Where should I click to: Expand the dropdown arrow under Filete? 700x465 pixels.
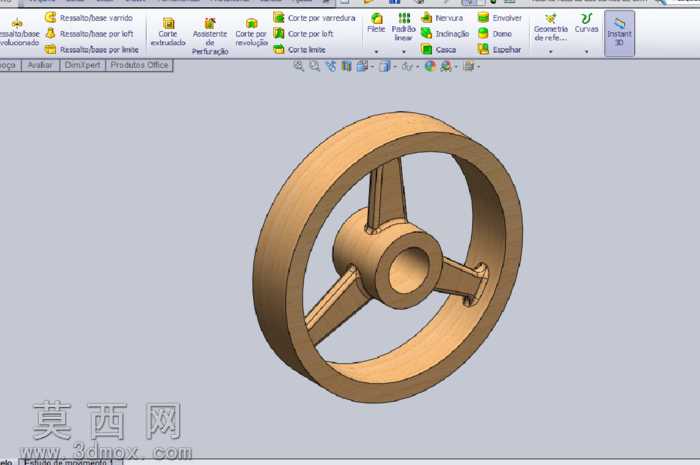tap(376, 52)
